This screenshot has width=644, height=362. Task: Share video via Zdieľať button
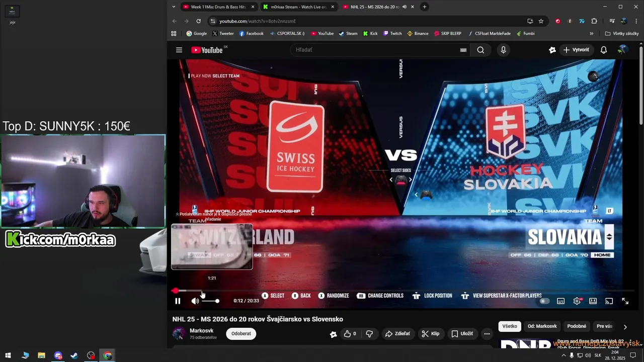(397, 333)
